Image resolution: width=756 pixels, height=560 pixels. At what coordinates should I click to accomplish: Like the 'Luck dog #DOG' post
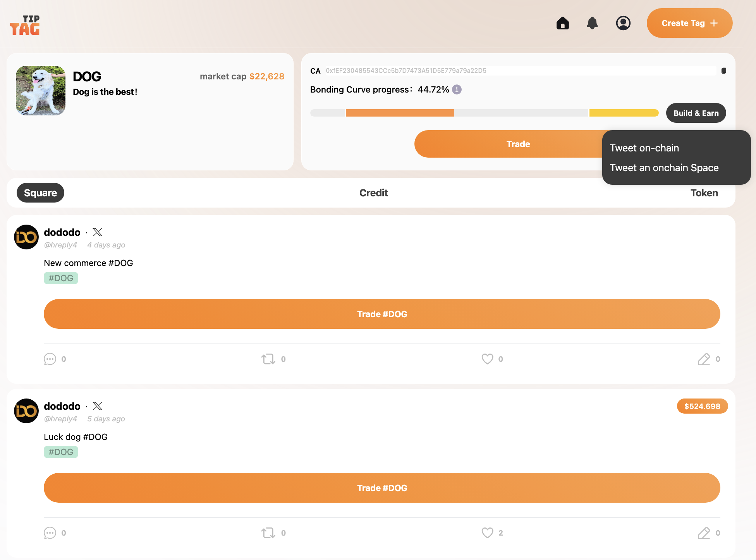(487, 533)
